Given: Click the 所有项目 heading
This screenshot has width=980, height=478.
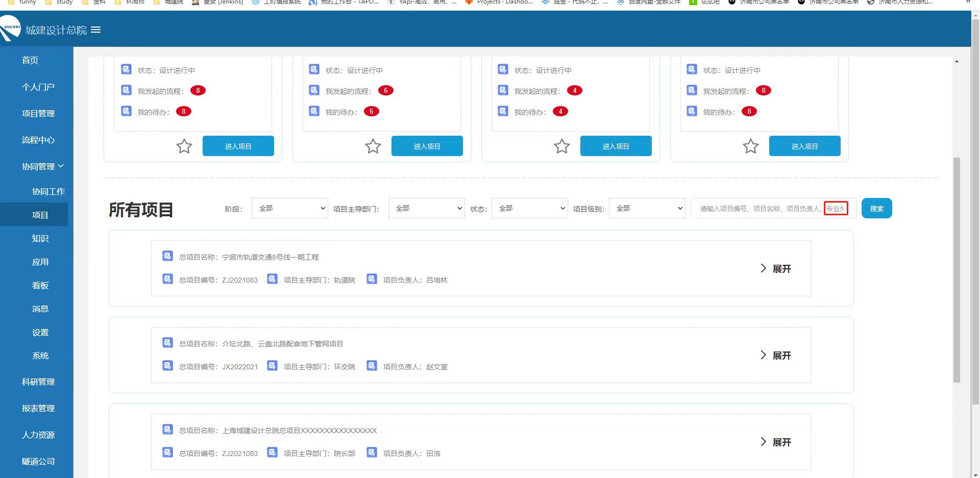Looking at the screenshot, I should tap(141, 210).
